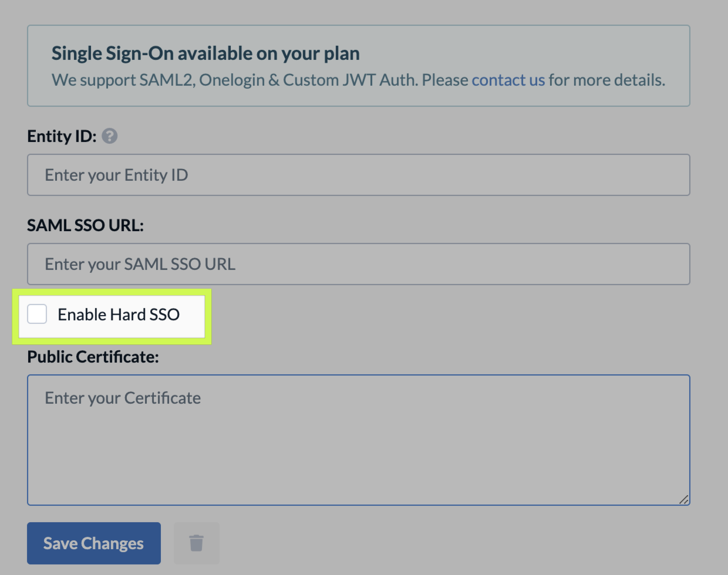Viewport: 728px width, 575px height.
Task: Click the help icon beside Entity ID
Action: pyautogui.click(x=109, y=136)
